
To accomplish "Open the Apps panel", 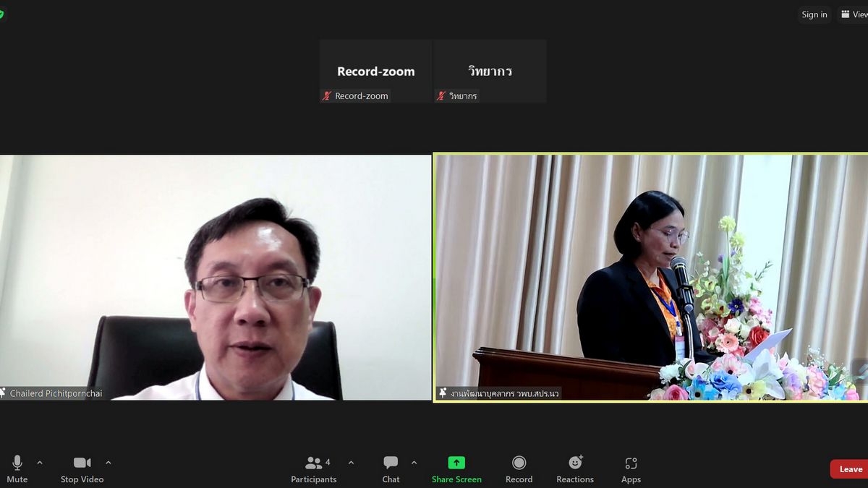I will (631, 468).
